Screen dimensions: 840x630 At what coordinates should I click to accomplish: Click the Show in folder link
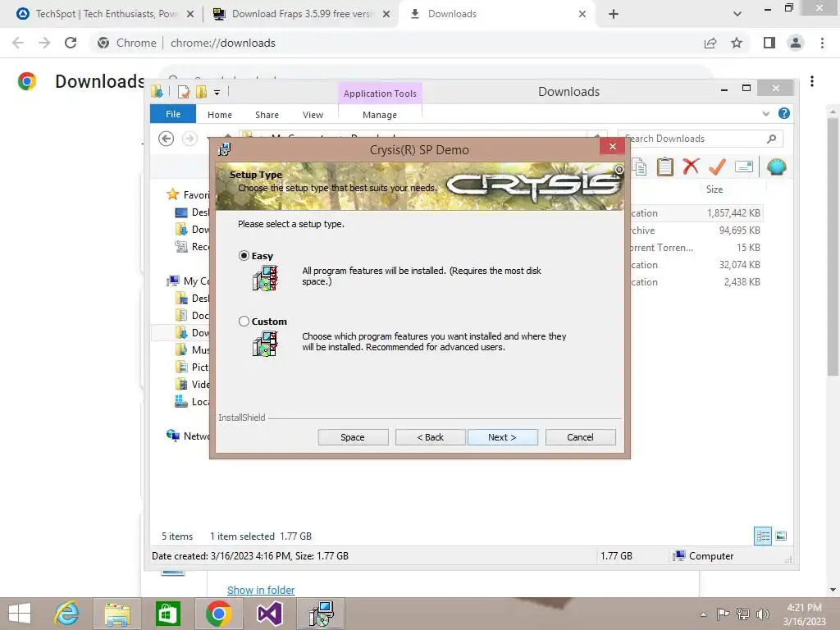coord(261,590)
